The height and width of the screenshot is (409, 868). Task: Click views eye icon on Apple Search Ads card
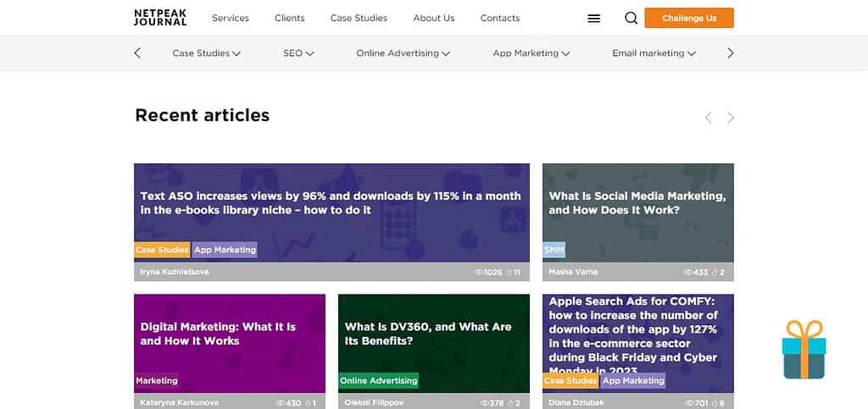689,403
